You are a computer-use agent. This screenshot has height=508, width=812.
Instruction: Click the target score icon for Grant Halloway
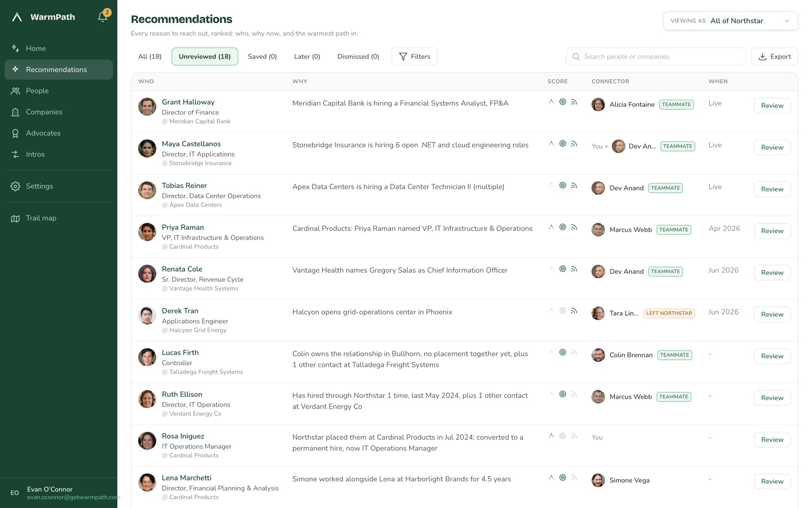563,102
